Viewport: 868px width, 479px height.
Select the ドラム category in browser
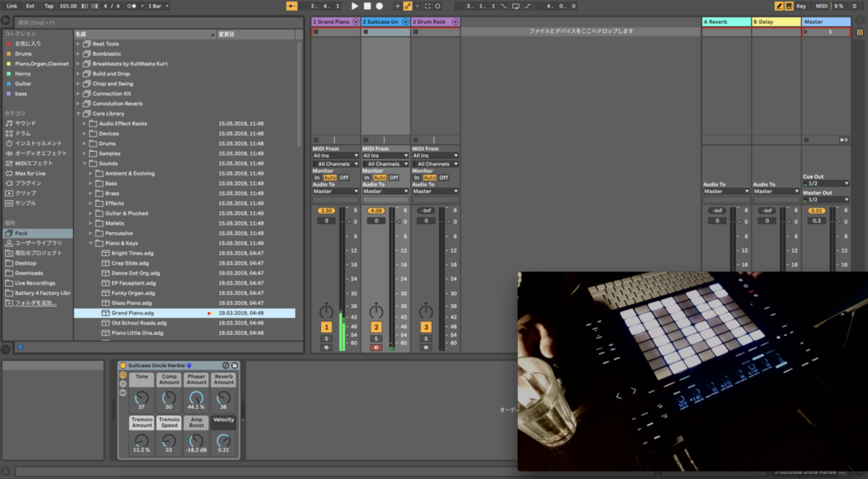(x=23, y=133)
